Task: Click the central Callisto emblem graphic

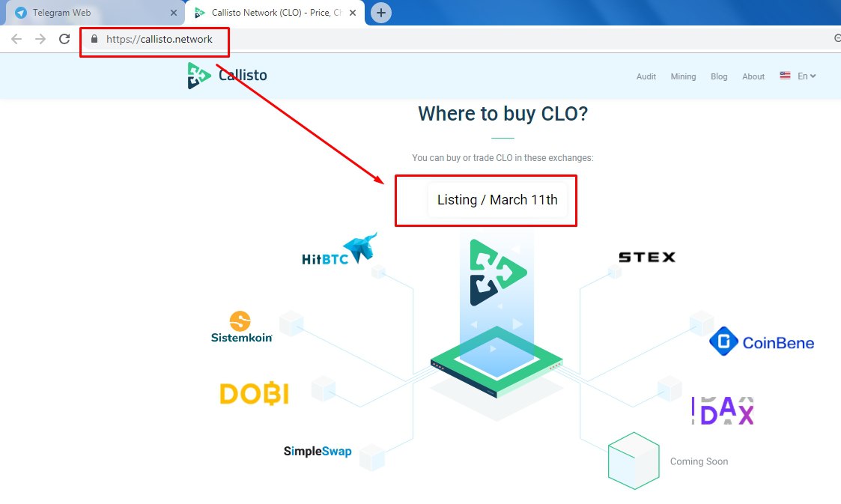Action: click(498, 273)
